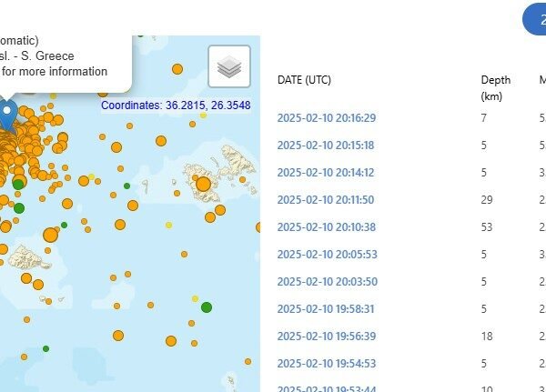The height and width of the screenshot is (392, 546).
Task: Click the blue location pin marker
Action: (x=7, y=114)
